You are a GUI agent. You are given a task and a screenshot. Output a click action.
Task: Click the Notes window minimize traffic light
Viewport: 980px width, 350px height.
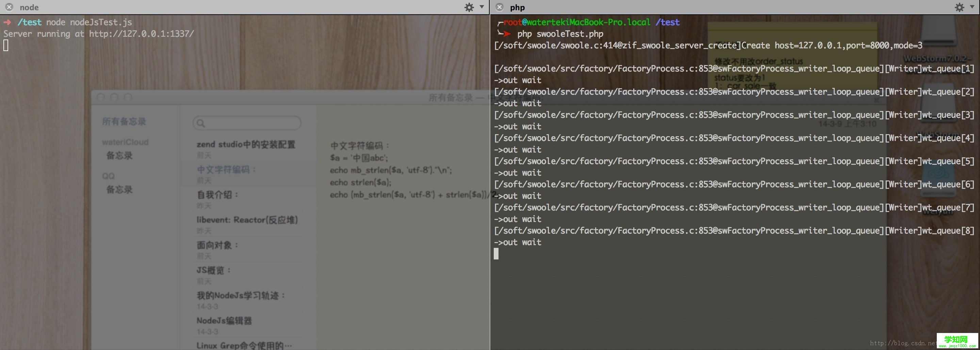114,97
